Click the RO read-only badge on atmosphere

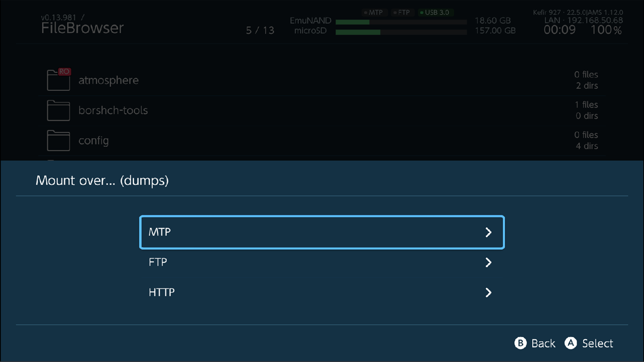point(64,72)
